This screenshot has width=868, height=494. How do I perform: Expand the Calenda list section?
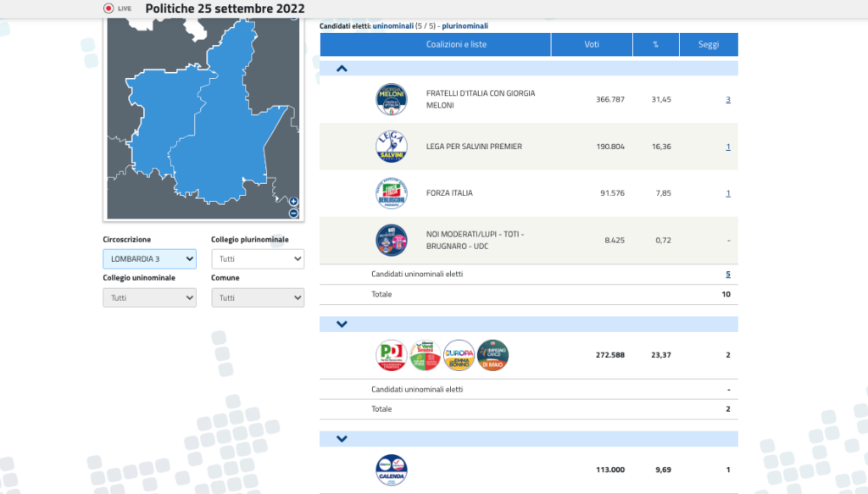click(342, 439)
